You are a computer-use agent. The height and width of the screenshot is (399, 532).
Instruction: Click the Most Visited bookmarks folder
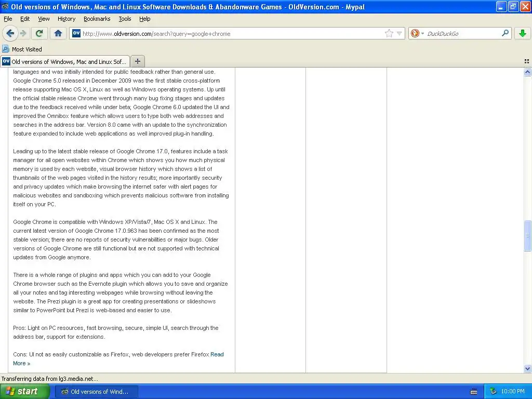22,49
